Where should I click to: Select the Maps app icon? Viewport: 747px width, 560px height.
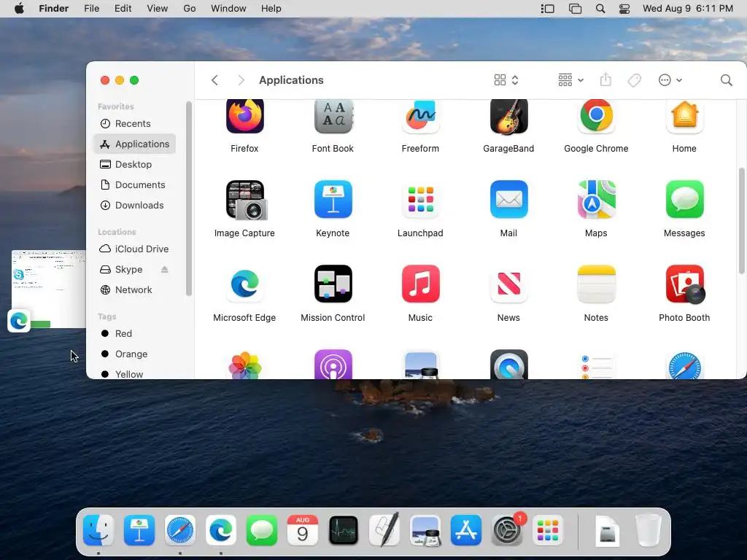pyautogui.click(x=596, y=200)
